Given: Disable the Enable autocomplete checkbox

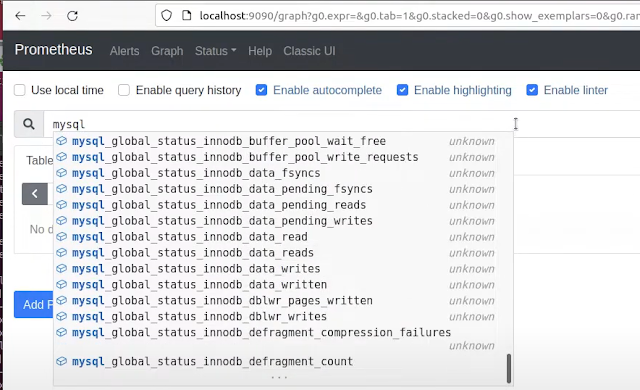Looking at the screenshot, I should (x=261, y=90).
